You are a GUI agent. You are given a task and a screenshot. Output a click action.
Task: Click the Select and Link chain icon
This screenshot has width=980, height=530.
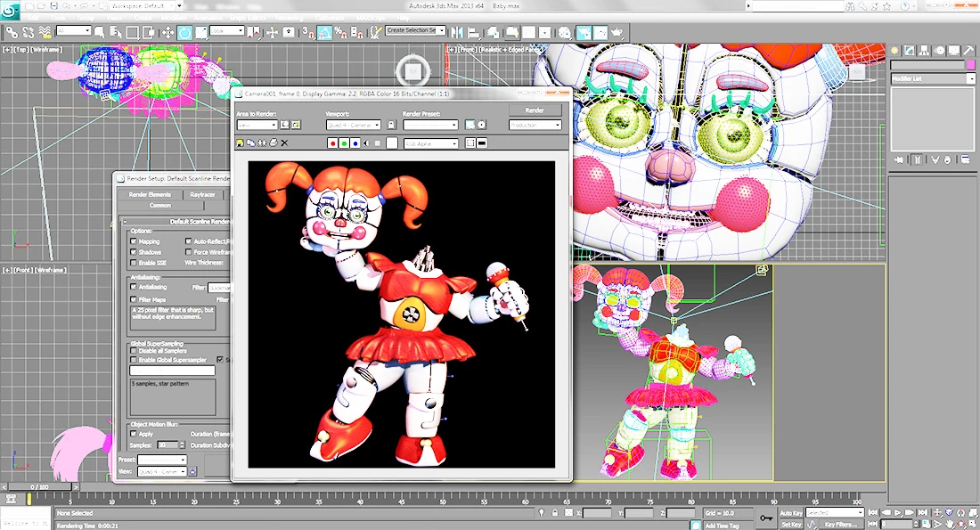point(12,32)
